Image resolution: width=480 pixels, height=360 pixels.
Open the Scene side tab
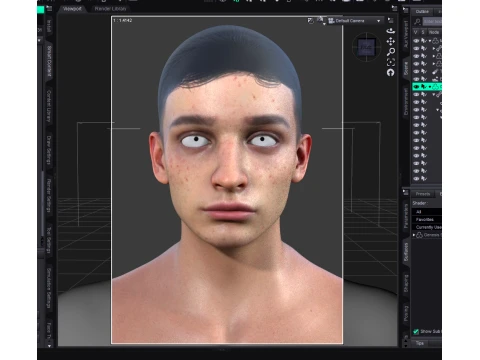click(406, 68)
